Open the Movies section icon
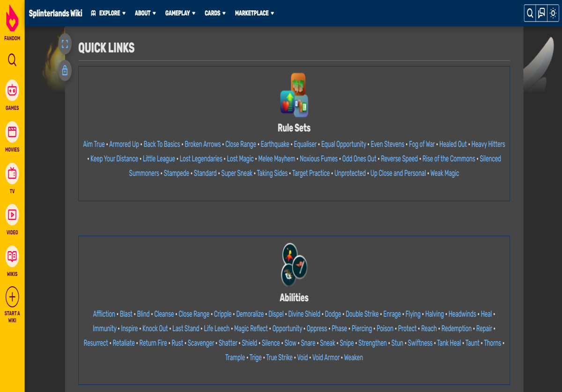562x392 pixels. pos(12,132)
